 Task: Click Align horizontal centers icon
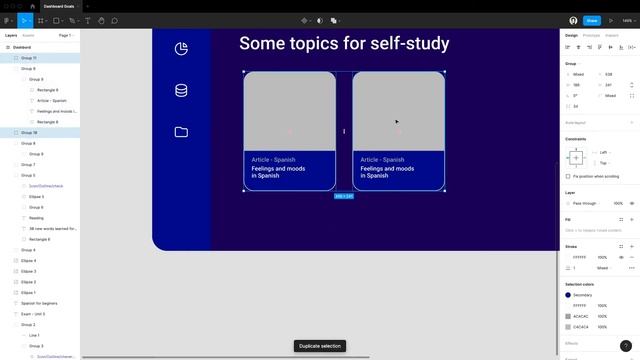(x=578, y=47)
